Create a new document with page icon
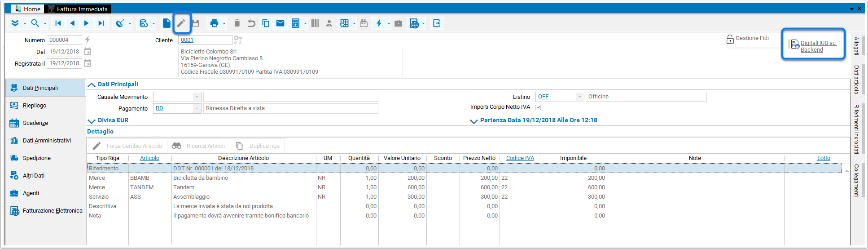Image resolution: width=868 pixels, height=249 pixels. 167,23
